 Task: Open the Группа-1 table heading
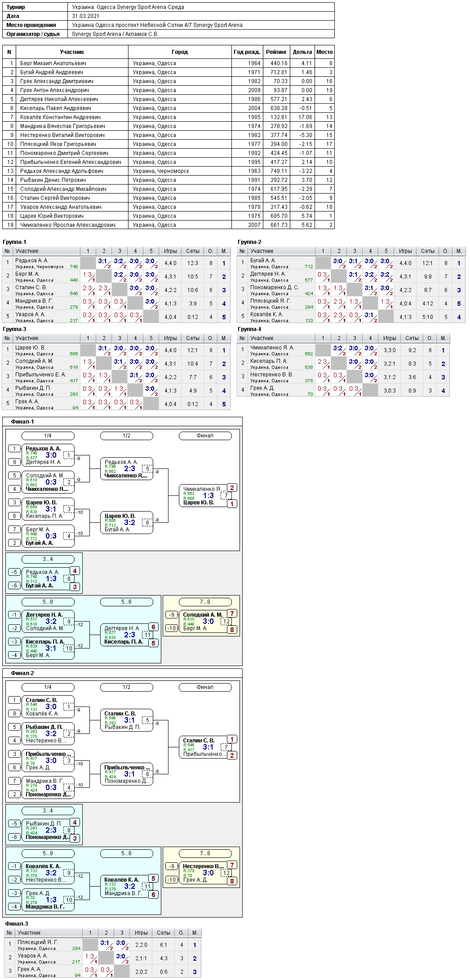point(14,242)
